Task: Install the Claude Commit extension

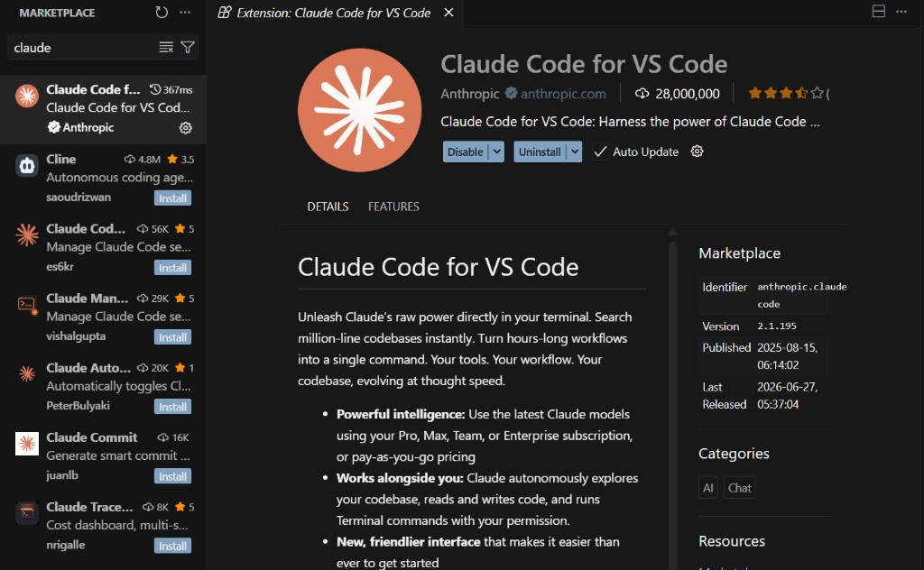Action: [x=172, y=476]
